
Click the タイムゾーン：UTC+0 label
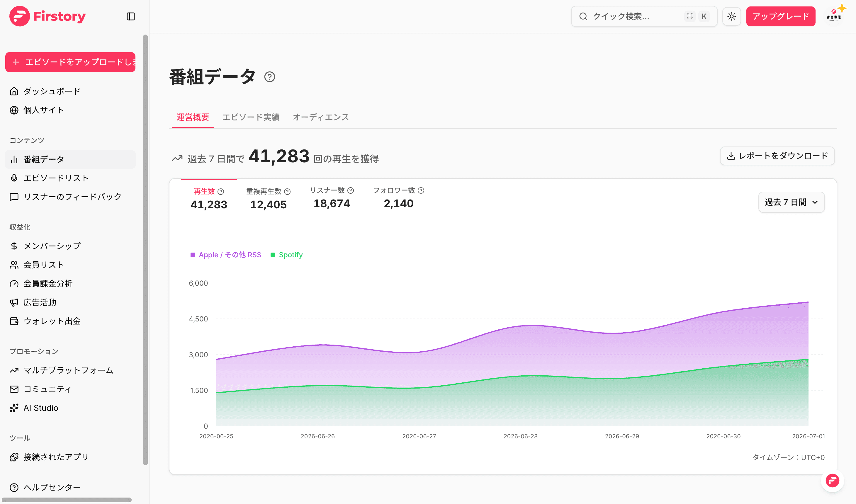(788, 457)
